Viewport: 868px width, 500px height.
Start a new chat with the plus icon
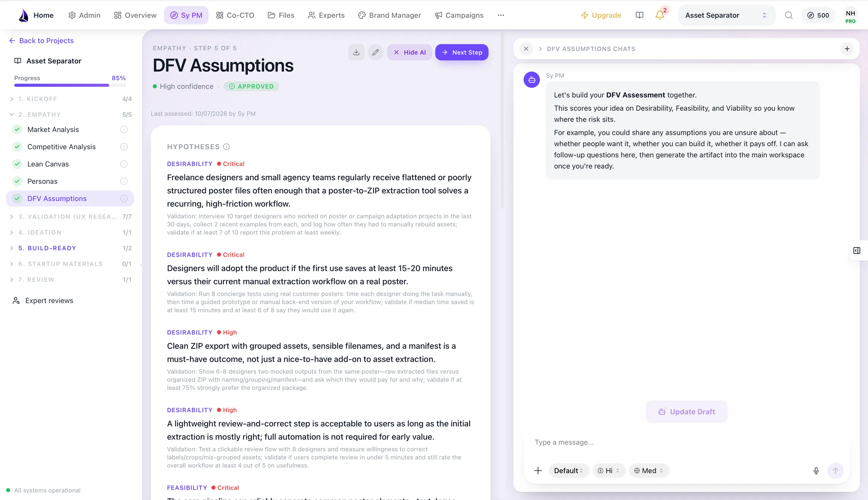pos(847,49)
